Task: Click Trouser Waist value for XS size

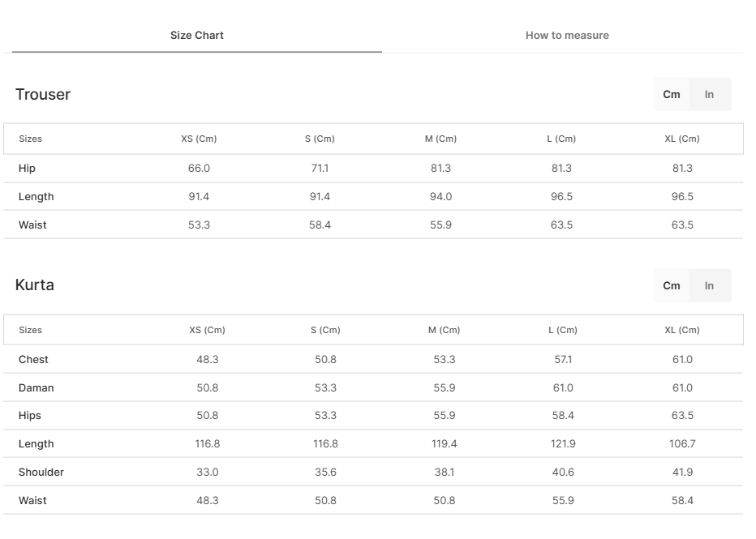Action: pyautogui.click(x=199, y=225)
